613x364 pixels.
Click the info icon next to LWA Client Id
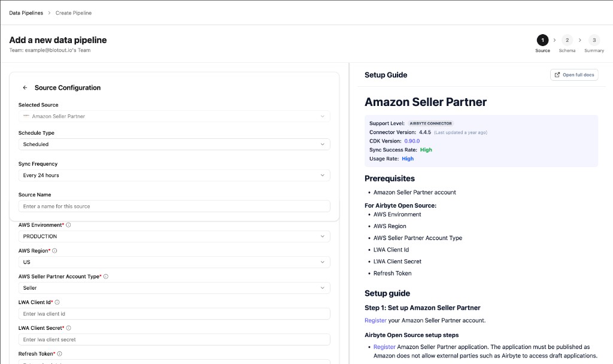click(57, 302)
